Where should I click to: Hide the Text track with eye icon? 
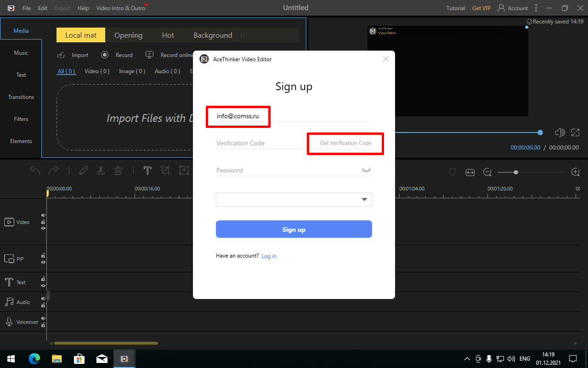point(43,285)
